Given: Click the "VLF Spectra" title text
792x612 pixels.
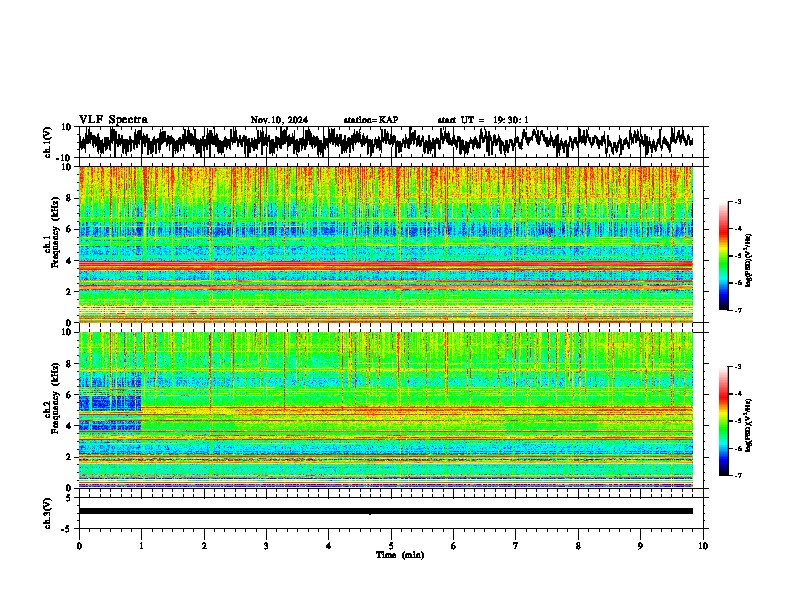Looking at the screenshot, I should [x=113, y=120].
